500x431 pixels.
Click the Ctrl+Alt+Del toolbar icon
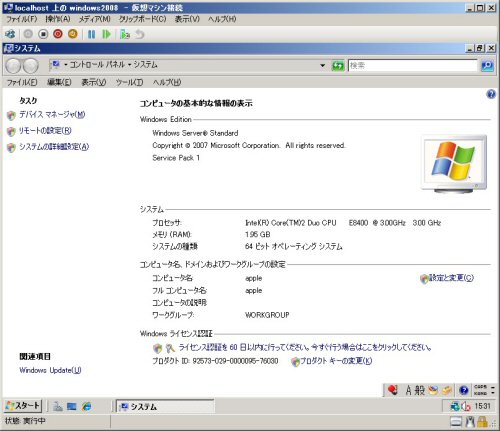click(x=10, y=34)
